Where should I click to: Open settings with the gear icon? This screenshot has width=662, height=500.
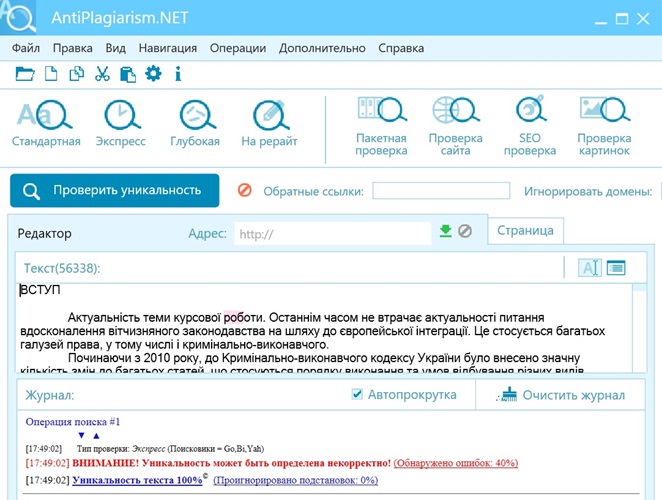coord(153,74)
